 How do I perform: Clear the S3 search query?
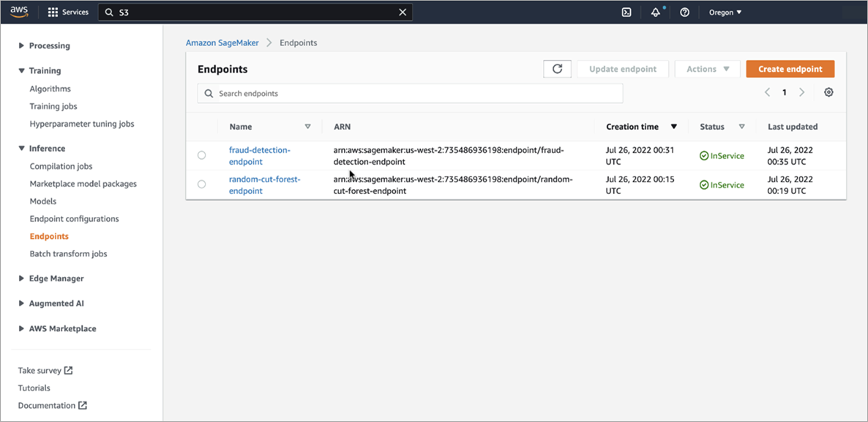click(402, 12)
